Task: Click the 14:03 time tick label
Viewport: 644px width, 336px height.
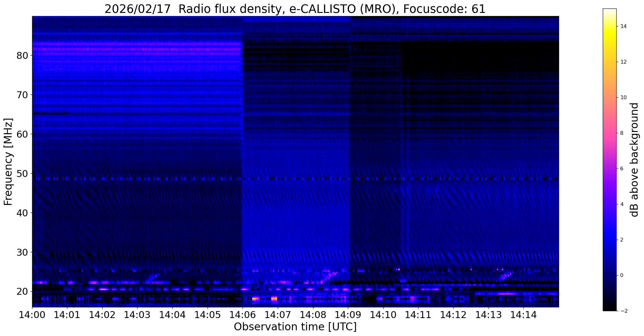Action: (x=137, y=314)
